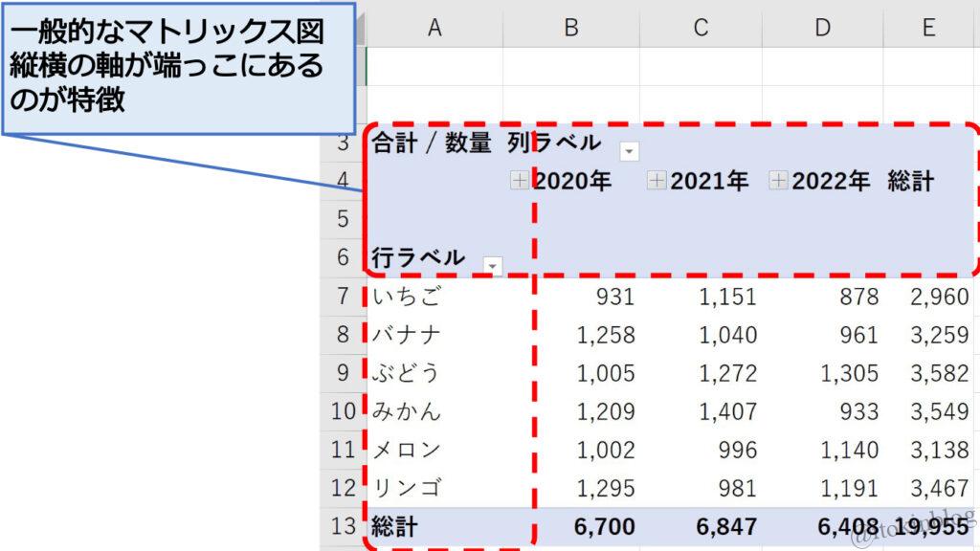This screenshot has width=980, height=551.
Task: Select the row 10 header
Action: click(x=344, y=411)
